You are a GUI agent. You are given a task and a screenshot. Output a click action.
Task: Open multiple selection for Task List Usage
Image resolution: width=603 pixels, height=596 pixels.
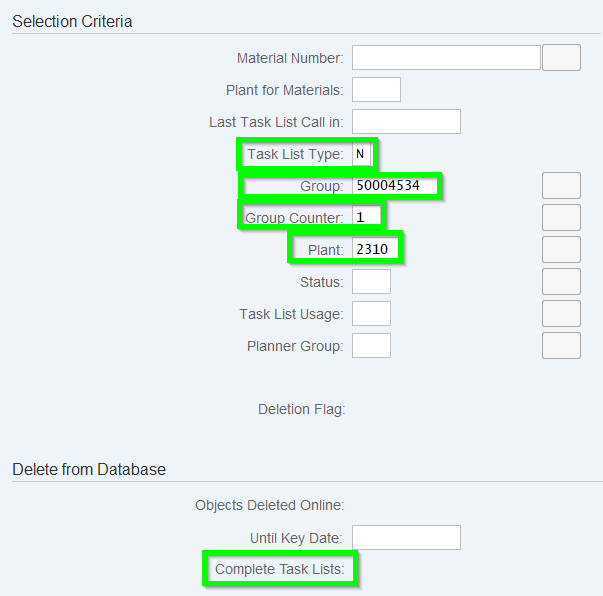[561, 314]
